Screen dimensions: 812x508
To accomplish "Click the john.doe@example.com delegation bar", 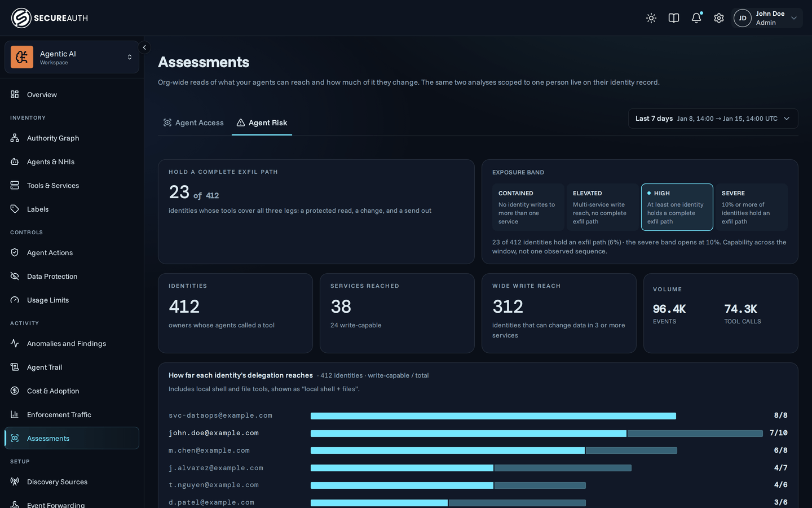I will click(537, 433).
